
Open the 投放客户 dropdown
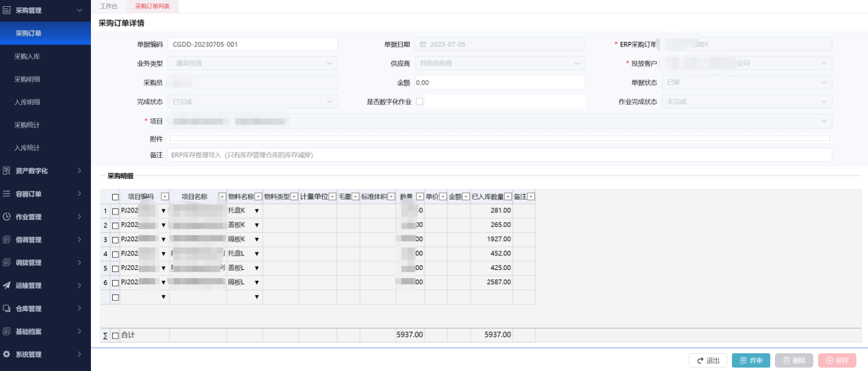click(747, 64)
